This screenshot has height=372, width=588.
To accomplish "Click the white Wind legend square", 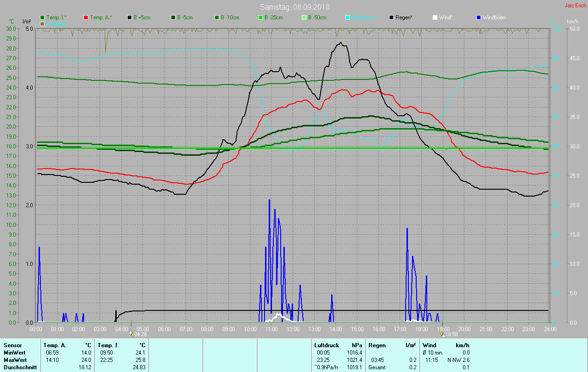I will 435,17.
